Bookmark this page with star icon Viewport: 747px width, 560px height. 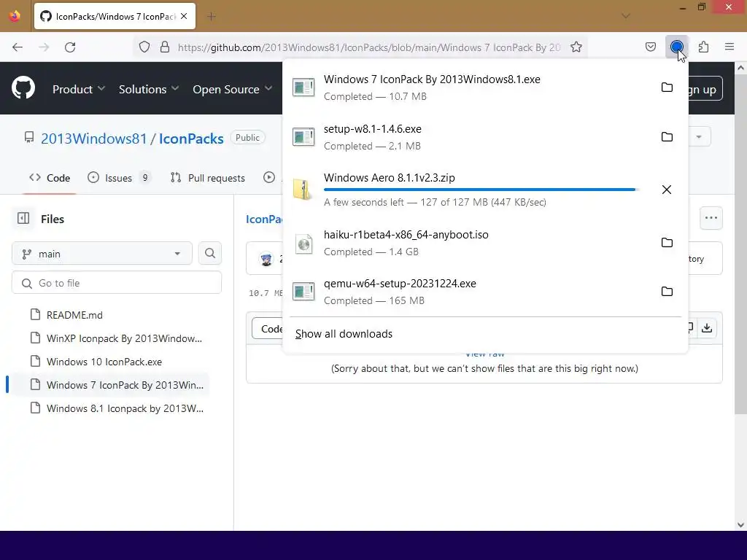point(576,47)
